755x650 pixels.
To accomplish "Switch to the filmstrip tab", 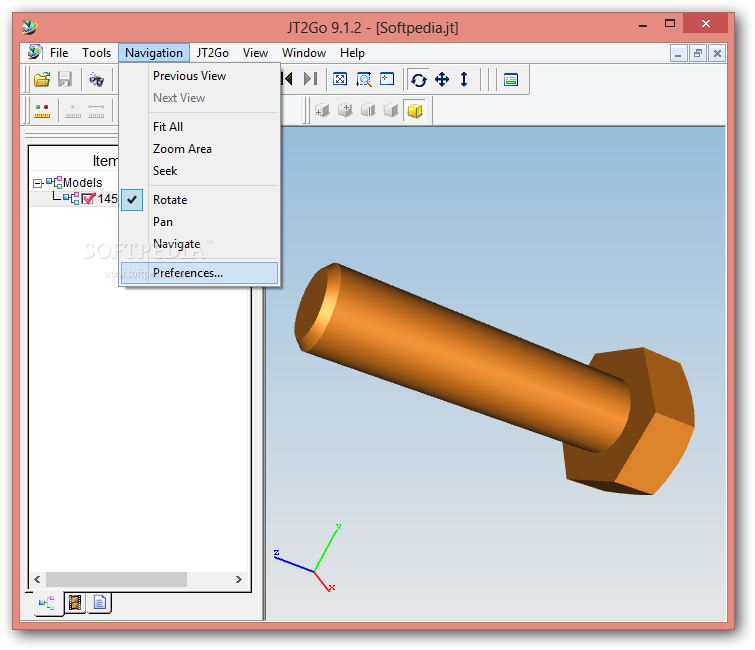I will (75, 602).
